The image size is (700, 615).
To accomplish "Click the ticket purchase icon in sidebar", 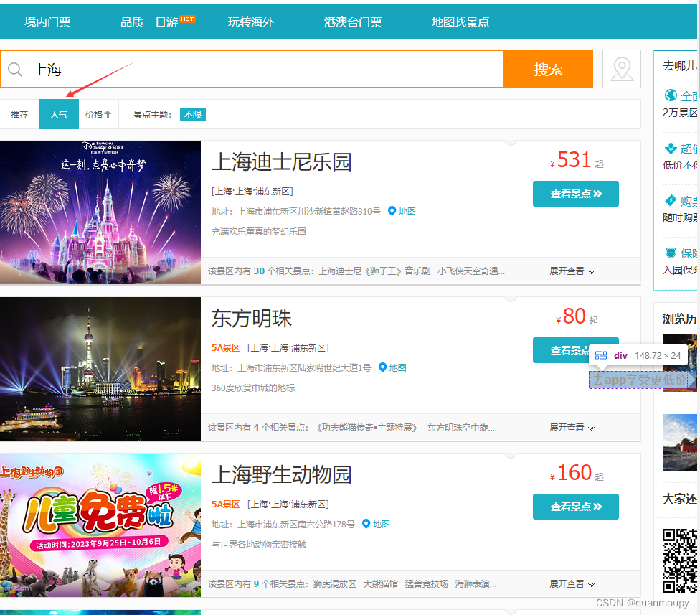I will (x=671, y=200).
